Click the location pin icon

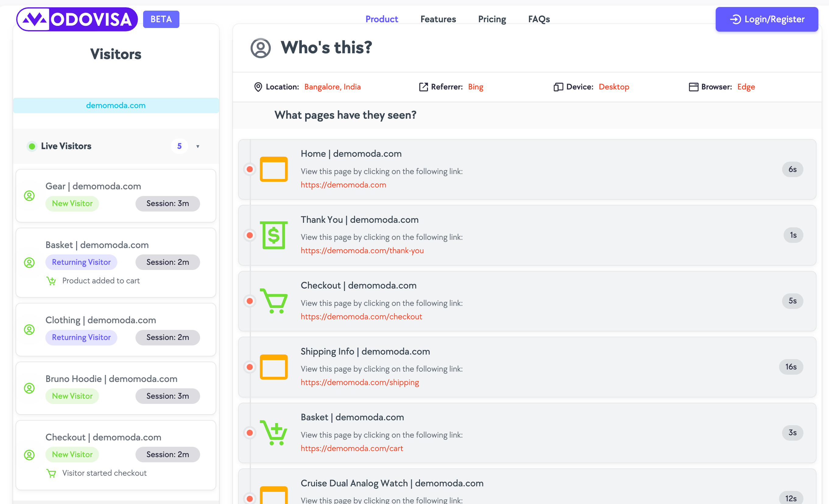point(258,87)
